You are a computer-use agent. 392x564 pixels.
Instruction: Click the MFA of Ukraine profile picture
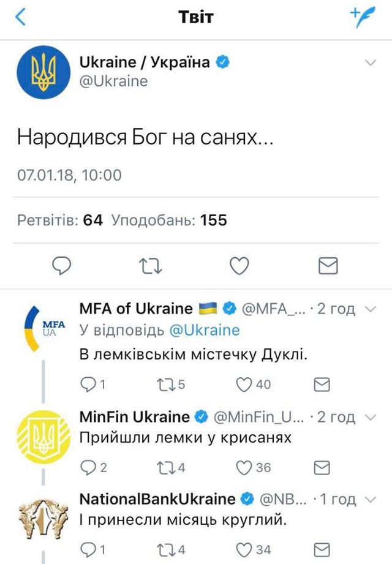(x=42, y=326)
